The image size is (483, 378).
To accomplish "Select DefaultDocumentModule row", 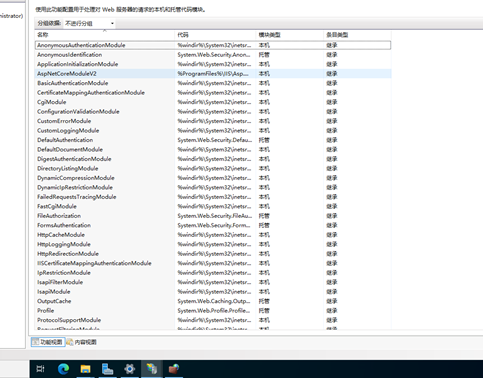I will pyautogui.click(x=213, y=149).
